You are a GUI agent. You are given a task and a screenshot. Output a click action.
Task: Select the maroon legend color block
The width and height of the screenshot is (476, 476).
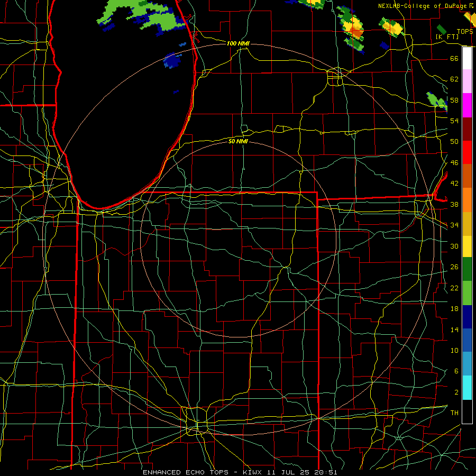pos(467,129)
